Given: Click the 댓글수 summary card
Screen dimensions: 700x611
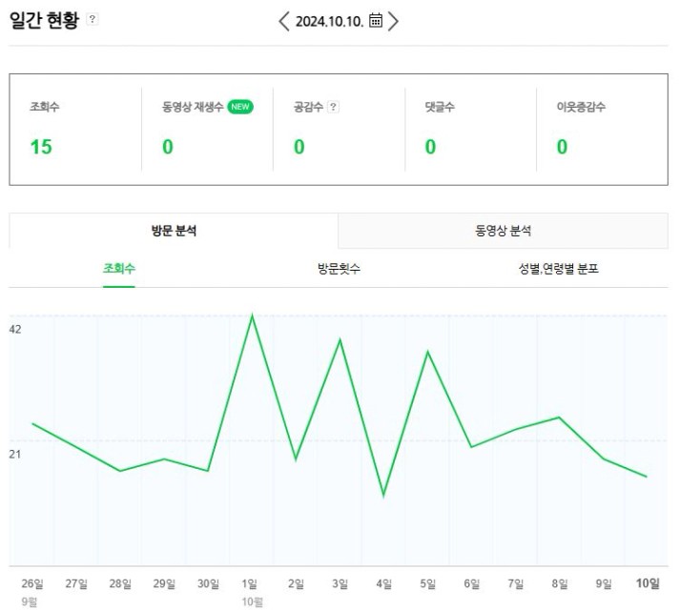Looking at the screenshot, I should coord(471,130).
